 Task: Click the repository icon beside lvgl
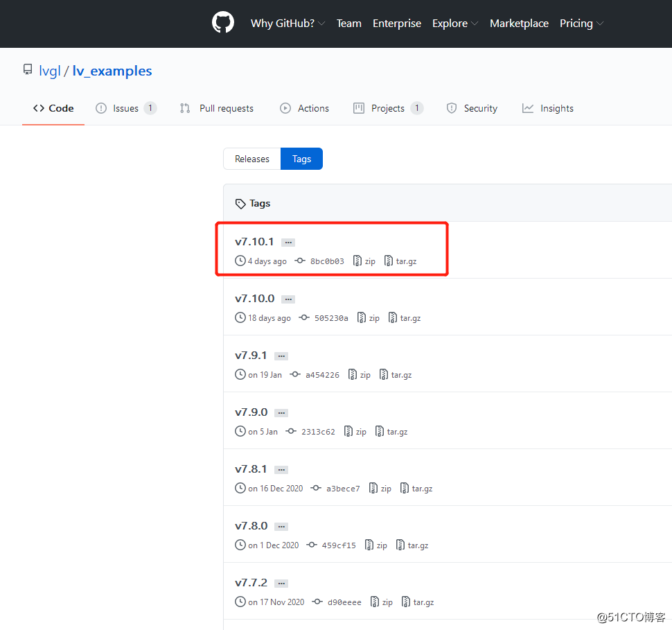pos(28,70)
